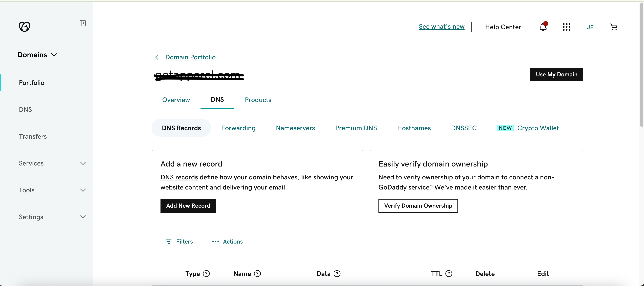Open the DNS records help link
The image size is (644, 286).
[x=179, y=177]
